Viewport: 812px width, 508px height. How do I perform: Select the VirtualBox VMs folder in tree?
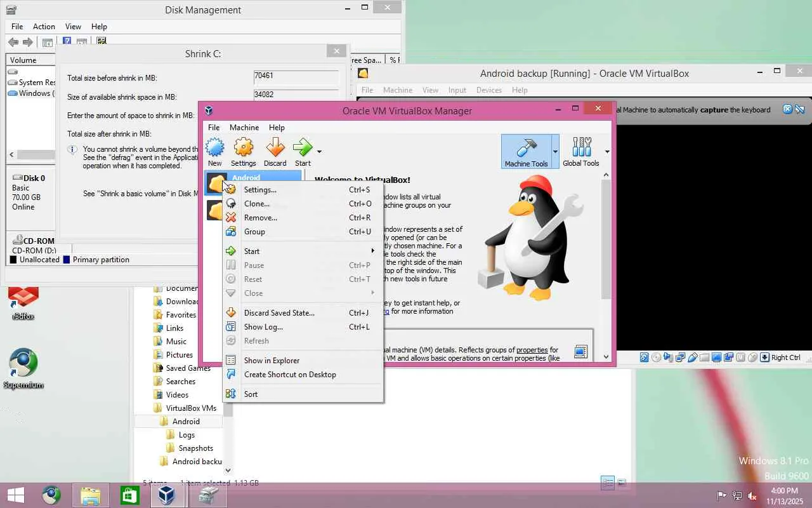(x=191, y=408)
